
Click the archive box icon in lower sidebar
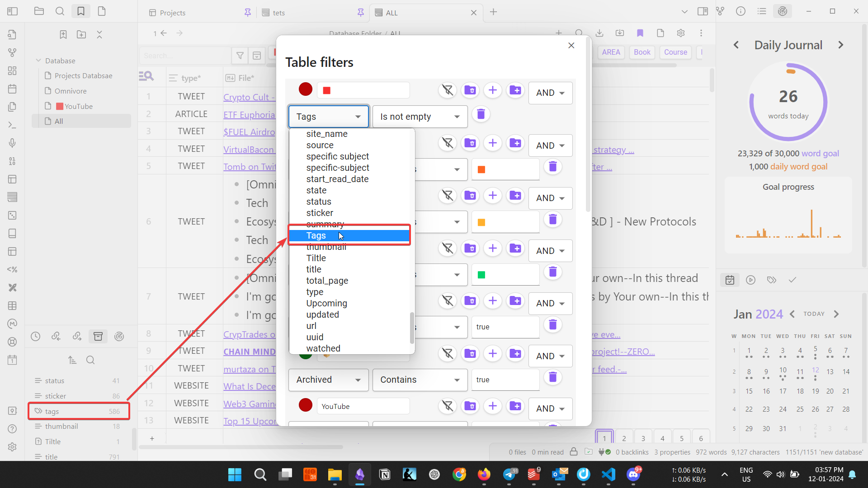98,336
